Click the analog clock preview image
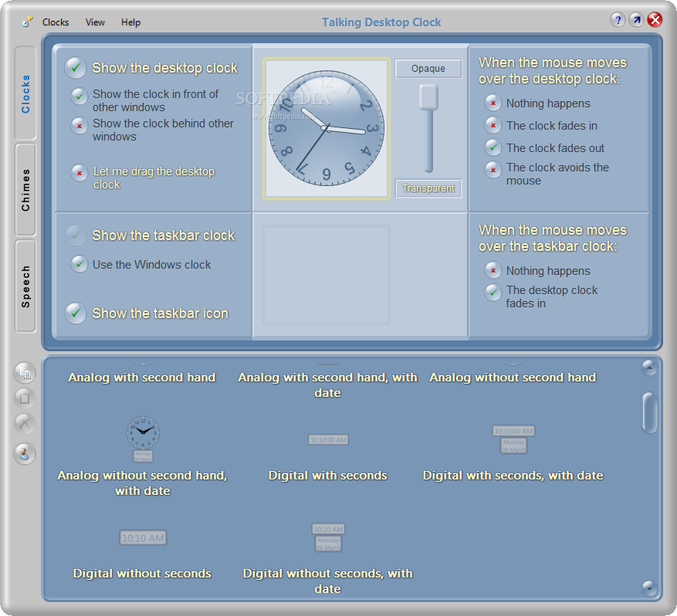Viewport: 677px width, 616px height. 327,128
